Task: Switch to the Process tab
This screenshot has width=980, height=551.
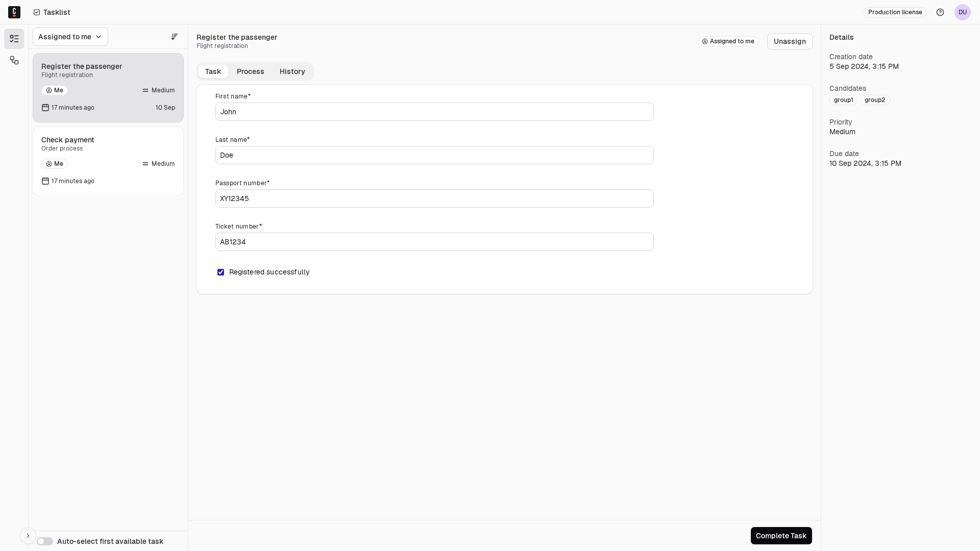Action: (251, 71)
